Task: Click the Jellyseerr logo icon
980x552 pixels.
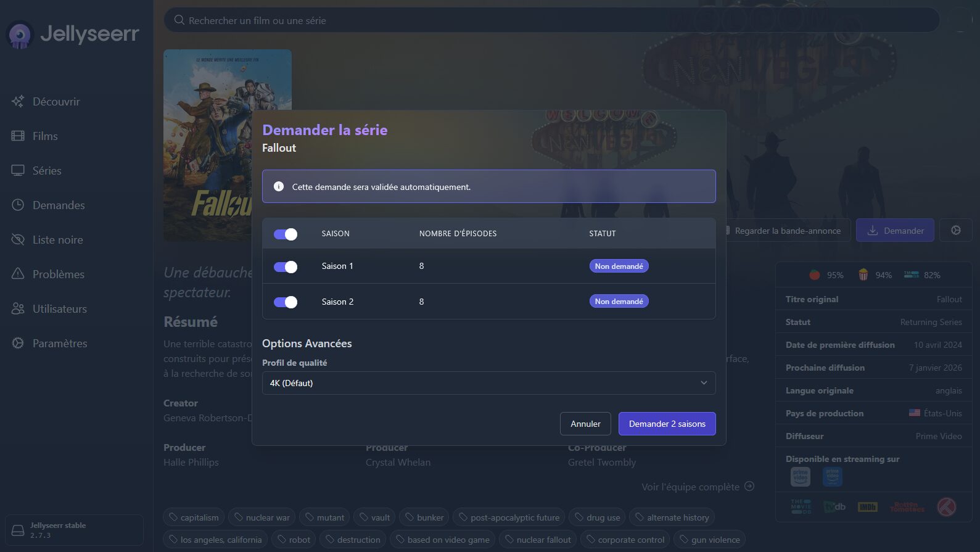Action: pos(20,35)
